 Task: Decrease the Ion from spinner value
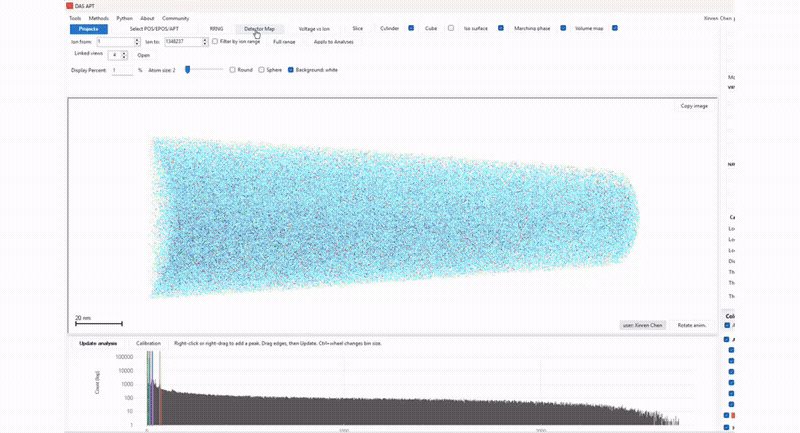tap(137, 44)
